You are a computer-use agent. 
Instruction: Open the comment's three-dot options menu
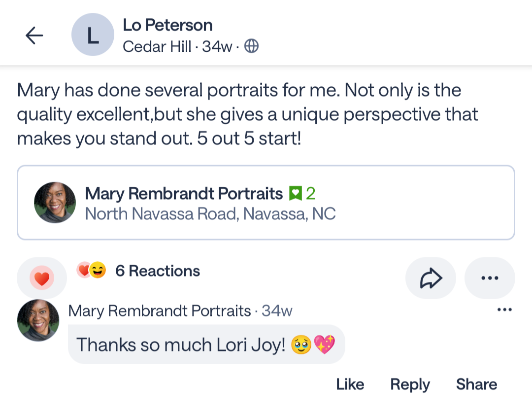pyautogui.click(x=504, y=310)
